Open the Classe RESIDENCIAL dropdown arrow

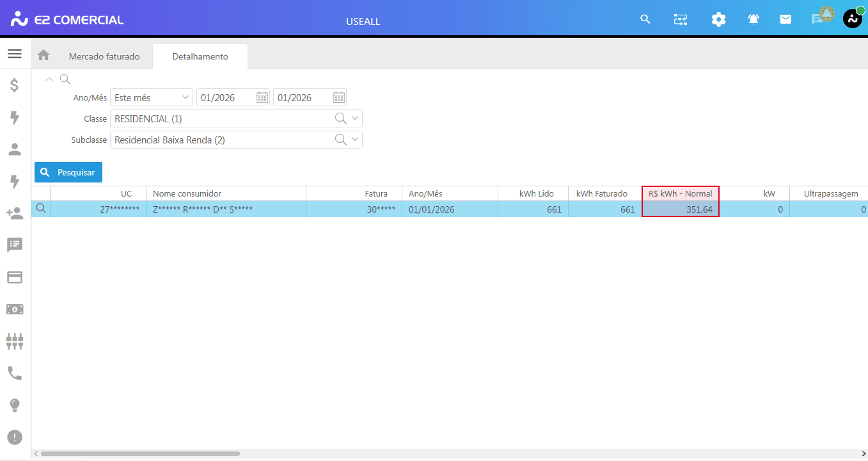point(355,118)
